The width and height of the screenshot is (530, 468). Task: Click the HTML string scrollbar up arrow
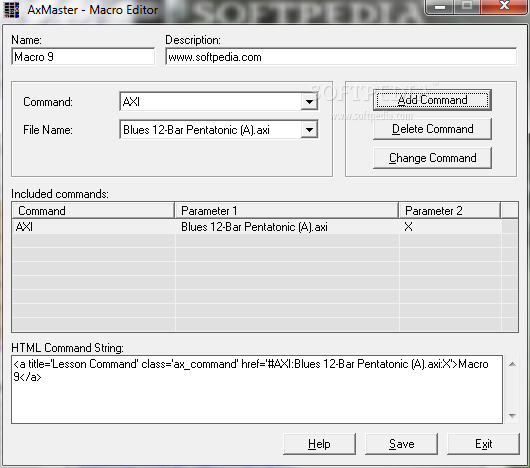[512, 364]
